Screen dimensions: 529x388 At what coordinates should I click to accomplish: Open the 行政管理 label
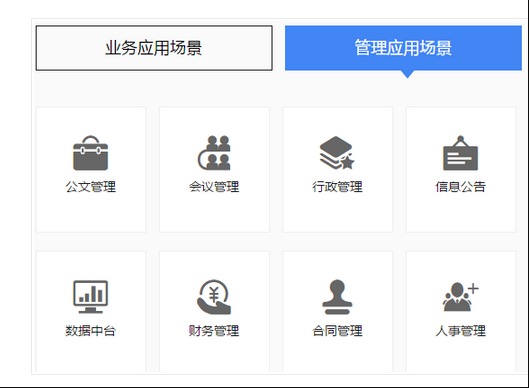click(337, 187)
